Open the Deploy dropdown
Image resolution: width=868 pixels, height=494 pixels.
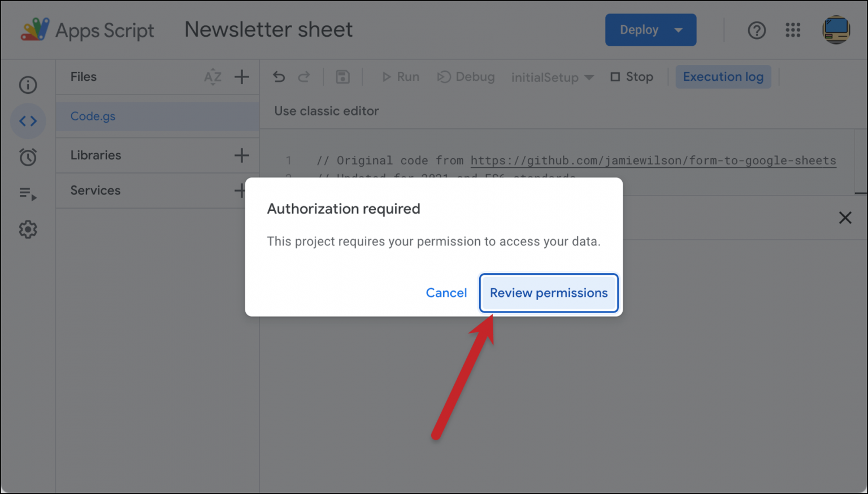point(650,29)
